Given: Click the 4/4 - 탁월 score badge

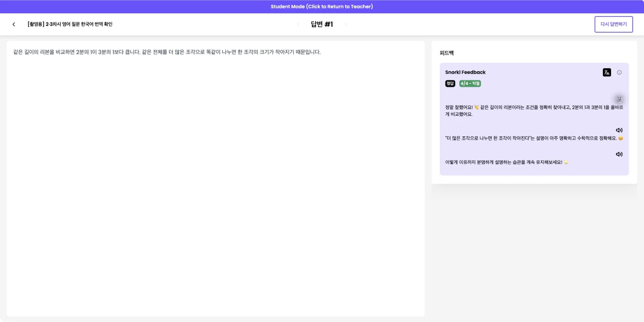Looking at the screenshot, I should 470,83.
